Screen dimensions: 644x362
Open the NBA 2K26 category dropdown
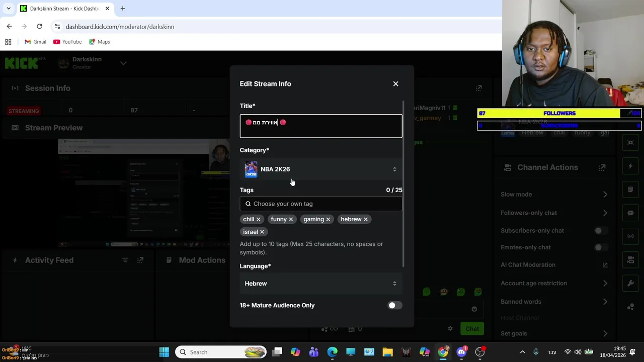(x=321, y=169)
